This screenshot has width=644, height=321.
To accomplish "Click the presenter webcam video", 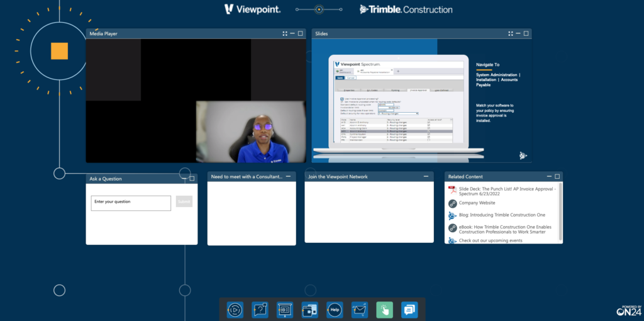I will 251,132.
